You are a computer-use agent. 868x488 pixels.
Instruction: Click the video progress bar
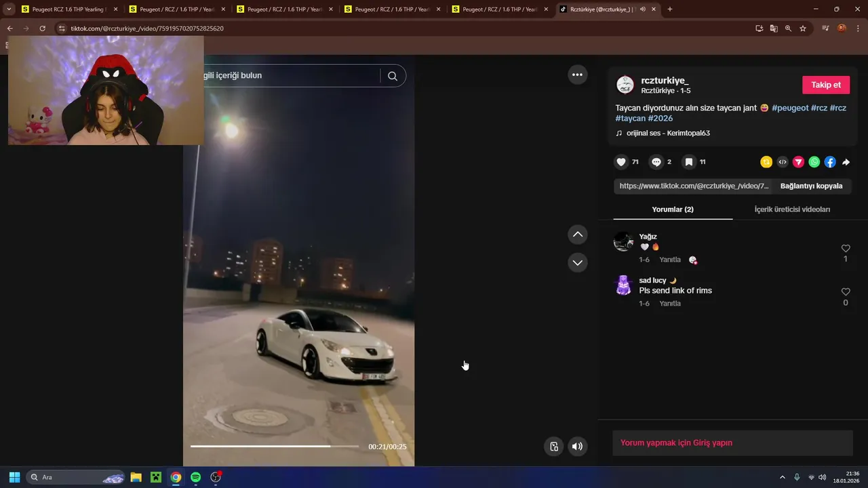(x=275, y=447)
